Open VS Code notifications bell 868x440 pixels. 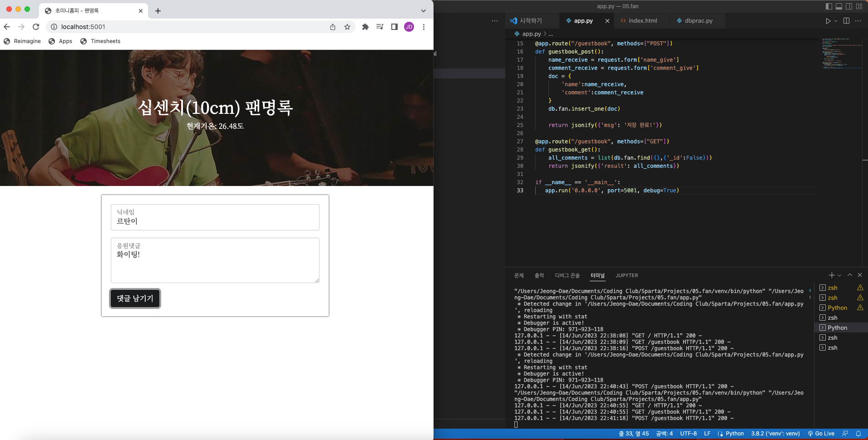coord(858,434)
